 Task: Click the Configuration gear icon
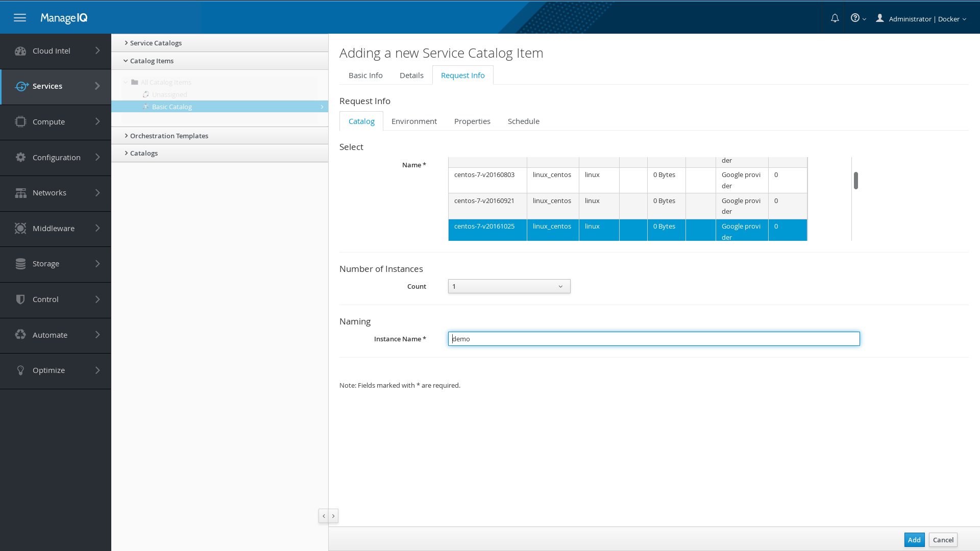(x=20, y=157)
